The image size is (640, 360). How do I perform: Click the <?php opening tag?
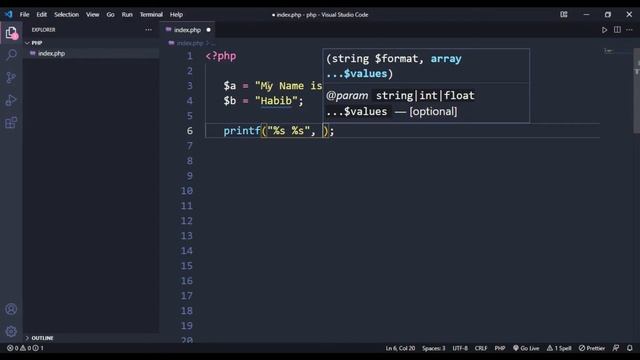(221, 56)
